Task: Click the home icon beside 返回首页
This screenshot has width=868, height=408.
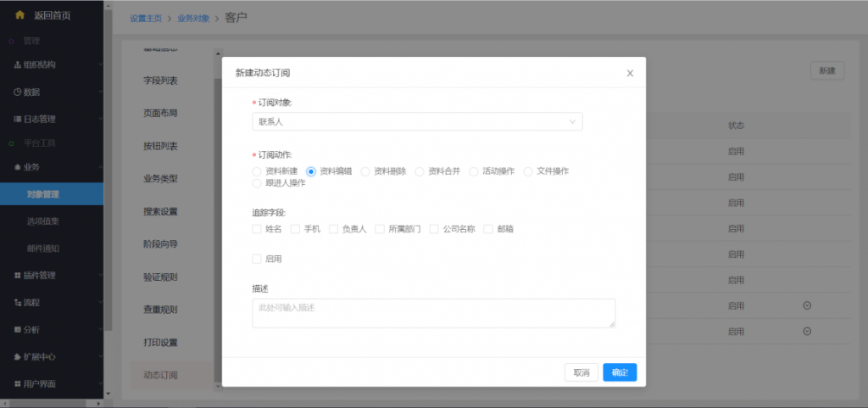Action: click(19, 15)
